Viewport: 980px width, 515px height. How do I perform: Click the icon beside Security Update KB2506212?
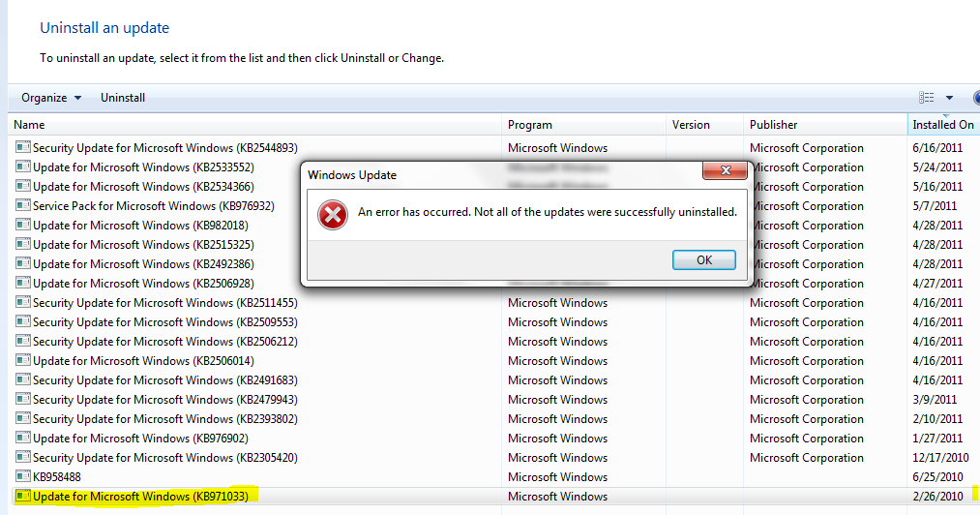click(x=22, y=342)
